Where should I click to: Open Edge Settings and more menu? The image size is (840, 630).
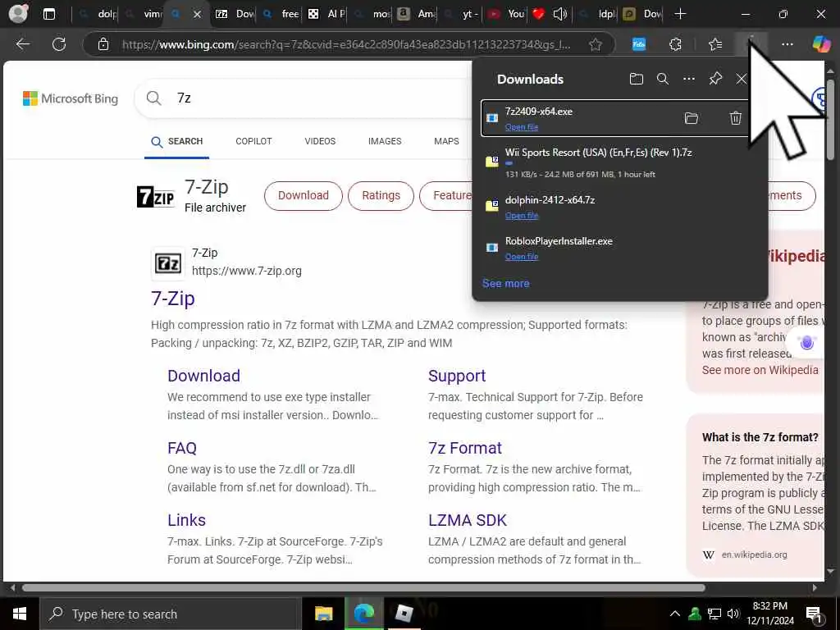(787, 44)
